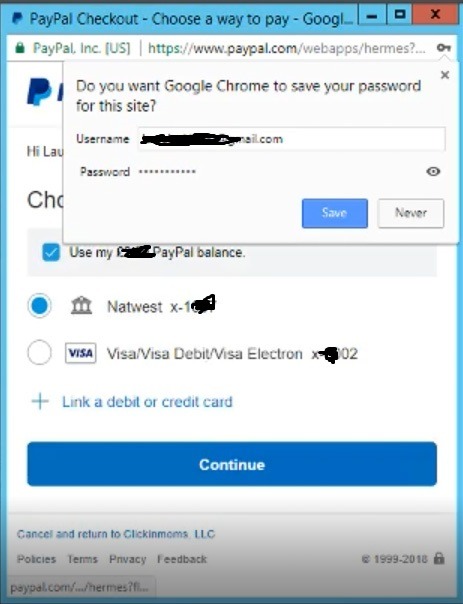Open Link a debit or credit card

click(147, 402)
